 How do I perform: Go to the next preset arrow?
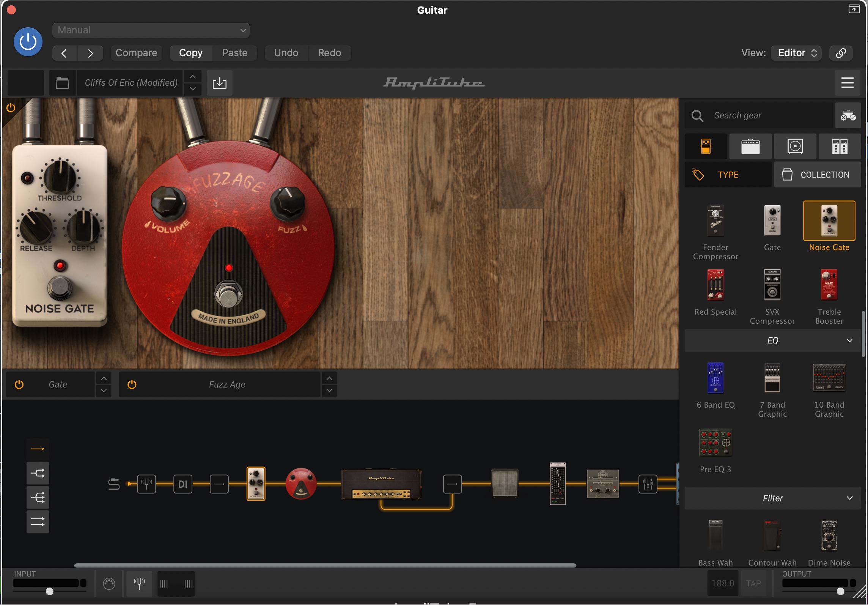pos(90,53)
